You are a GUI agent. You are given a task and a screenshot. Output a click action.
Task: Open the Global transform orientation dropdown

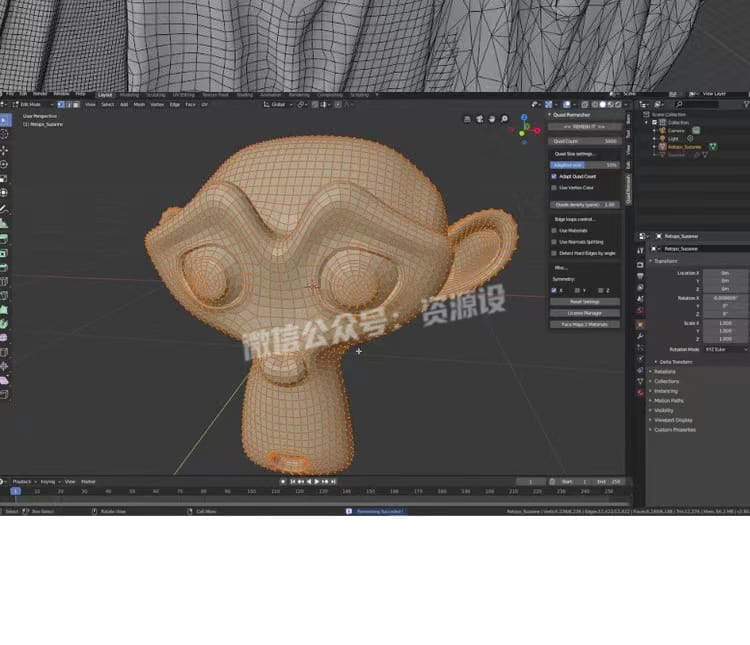[x=277, y=104]
